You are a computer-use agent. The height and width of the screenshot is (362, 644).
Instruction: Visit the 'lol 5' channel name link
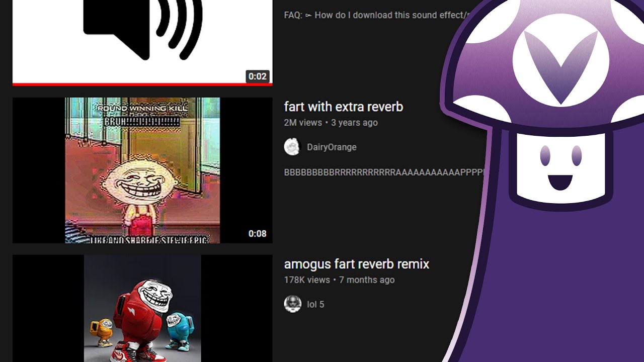coord(315,304)
